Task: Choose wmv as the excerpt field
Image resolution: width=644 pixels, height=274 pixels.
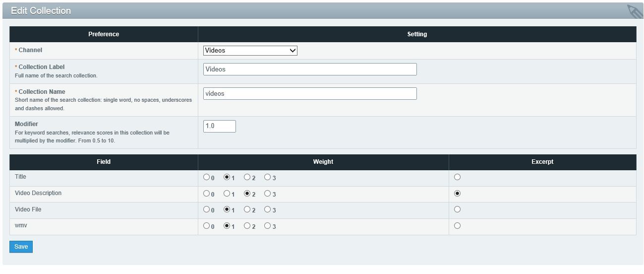Action: [x=457, y=226]
